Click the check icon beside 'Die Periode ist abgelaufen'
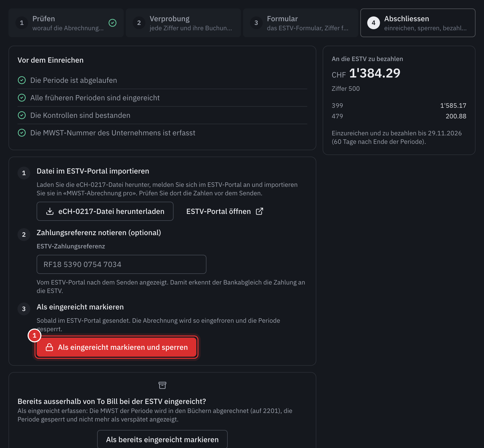The image size is (484, 448). coord(22,80)
